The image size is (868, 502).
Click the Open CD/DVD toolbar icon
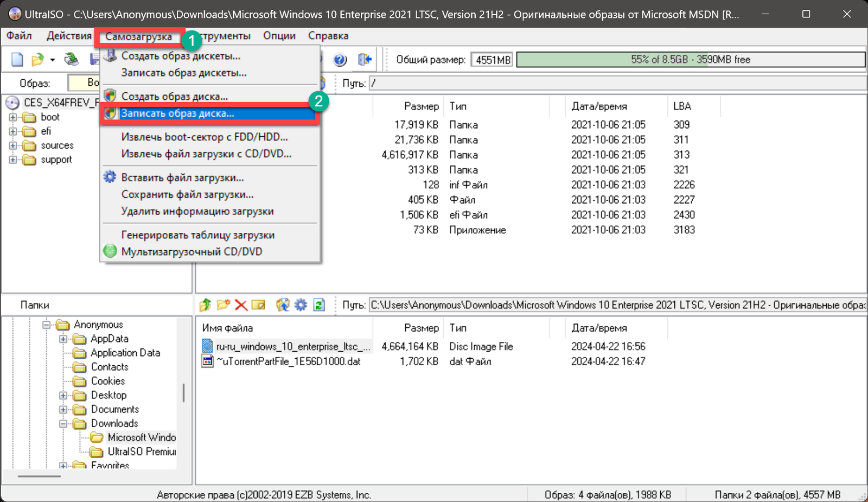[71, 59]
